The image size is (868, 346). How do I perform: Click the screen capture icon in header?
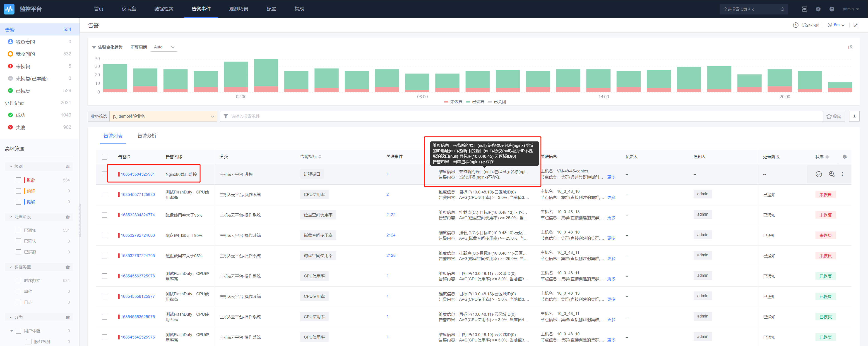(804, 9)
